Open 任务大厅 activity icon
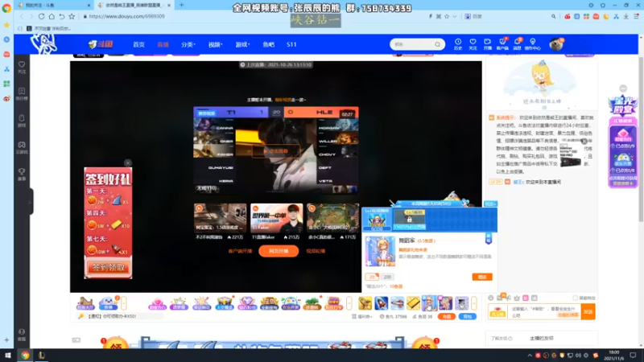This screenshot has height=362, width=644. (x=85, y=303)
